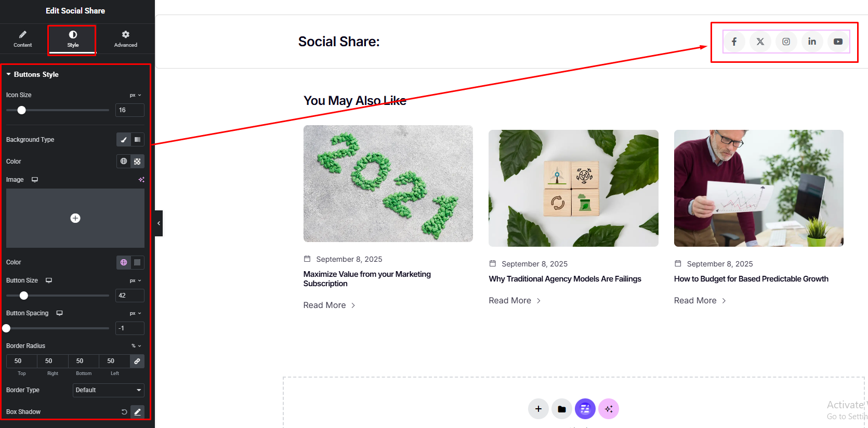Select the classic Background Type brush option

(124, 140)
